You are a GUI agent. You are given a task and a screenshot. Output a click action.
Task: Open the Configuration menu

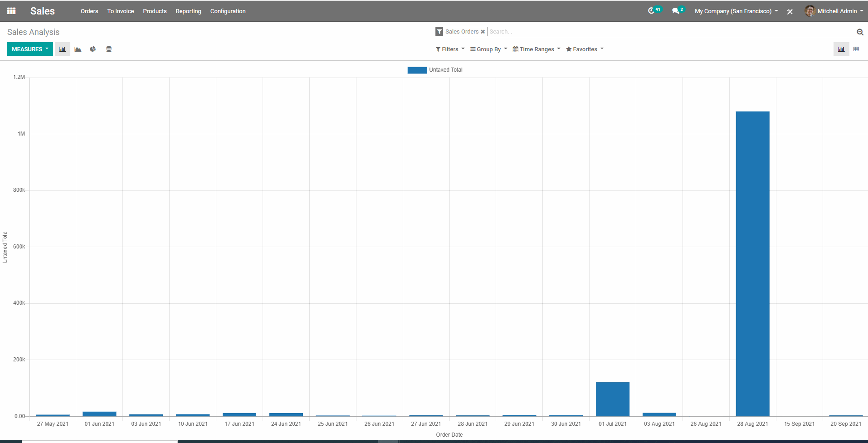(x=228, y=11)
